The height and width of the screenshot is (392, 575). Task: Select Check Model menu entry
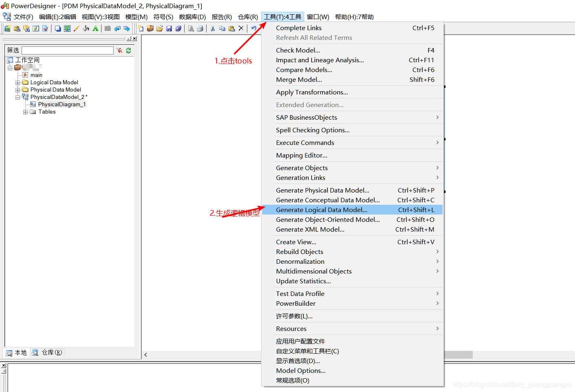pos(352,50)
